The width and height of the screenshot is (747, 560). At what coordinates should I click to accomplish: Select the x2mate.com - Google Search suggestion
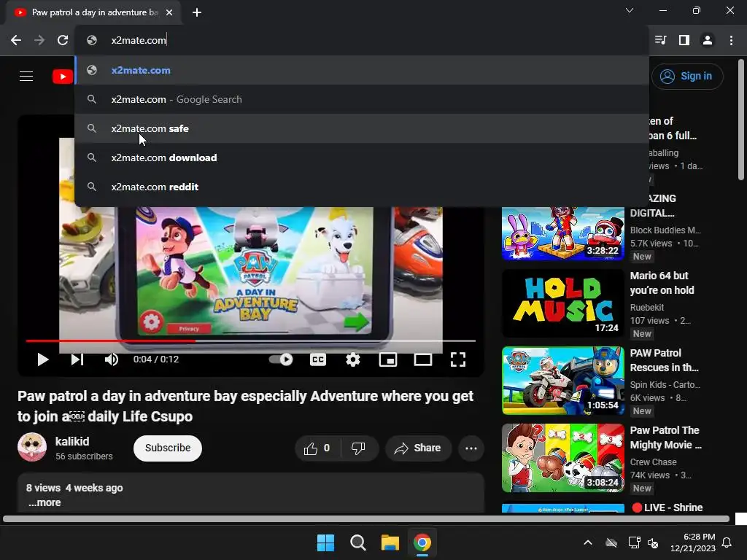click(362, 99)
